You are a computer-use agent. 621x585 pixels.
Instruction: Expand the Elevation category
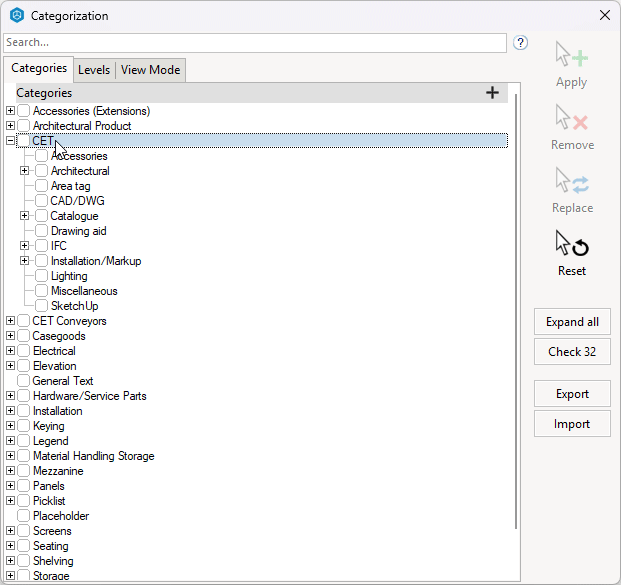10,366
